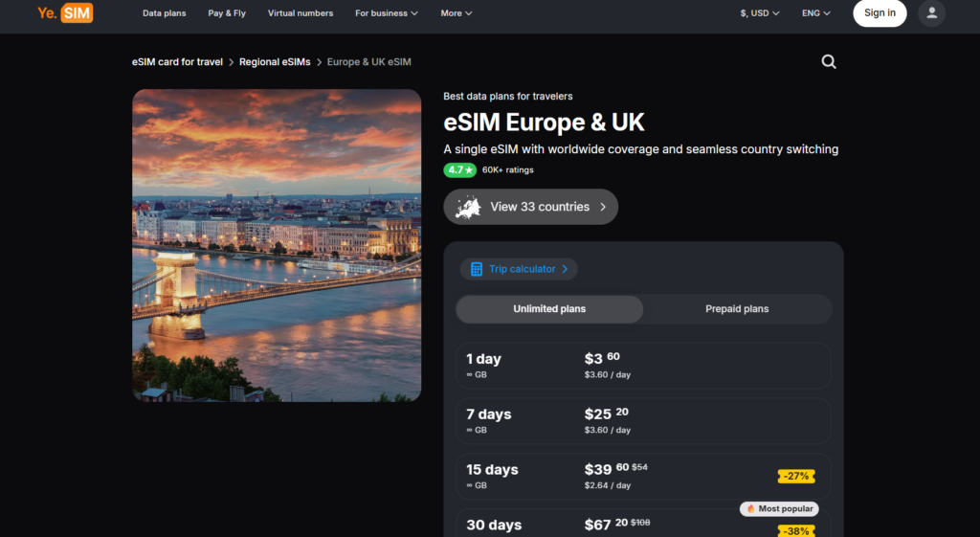Choose the 30 days $67.20 plan
980x537 pixels.
(x=643, y=524)
